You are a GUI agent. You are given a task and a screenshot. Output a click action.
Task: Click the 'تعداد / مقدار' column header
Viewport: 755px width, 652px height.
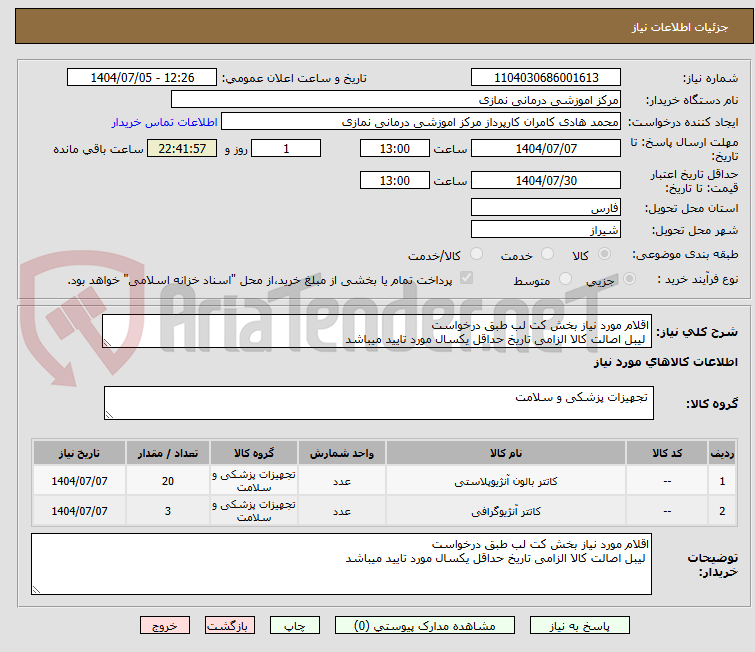pyautogui.click(x=168, y=453)
